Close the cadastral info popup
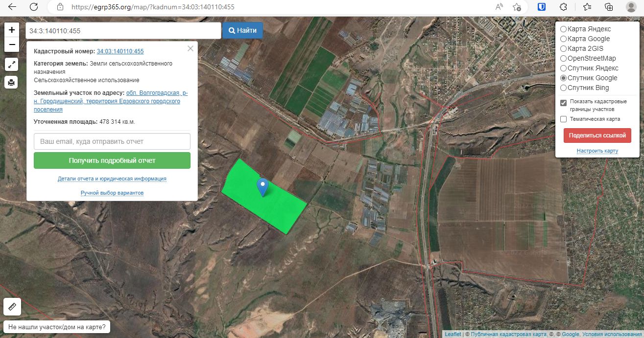The height and width of the screenshot is (338, 644). 191,48
